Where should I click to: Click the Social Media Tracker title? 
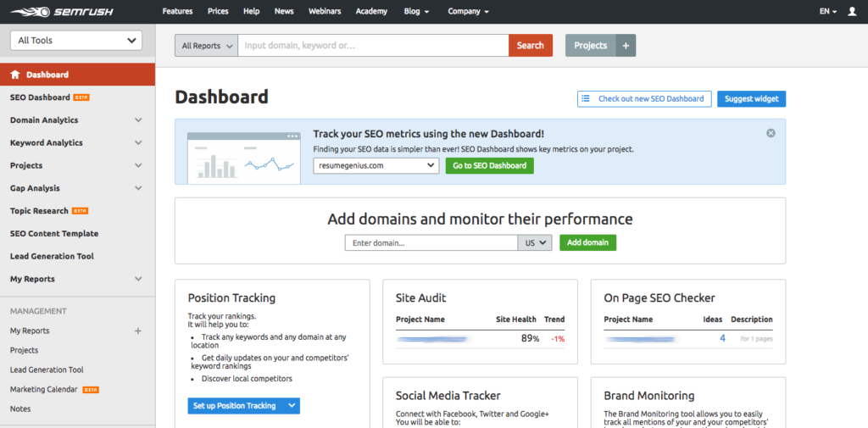pyautogui.click(x=448, y=395)
